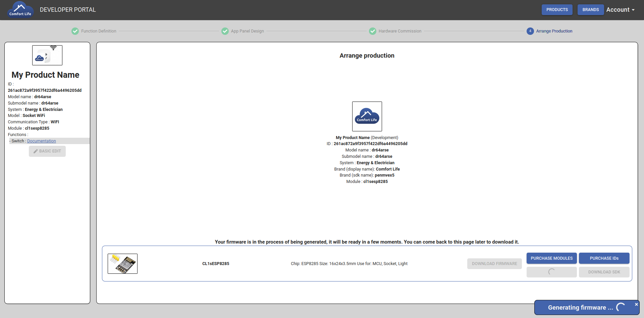
Task: Click the Function Definition green checkmark icon
Action: [x=75, y=31]
